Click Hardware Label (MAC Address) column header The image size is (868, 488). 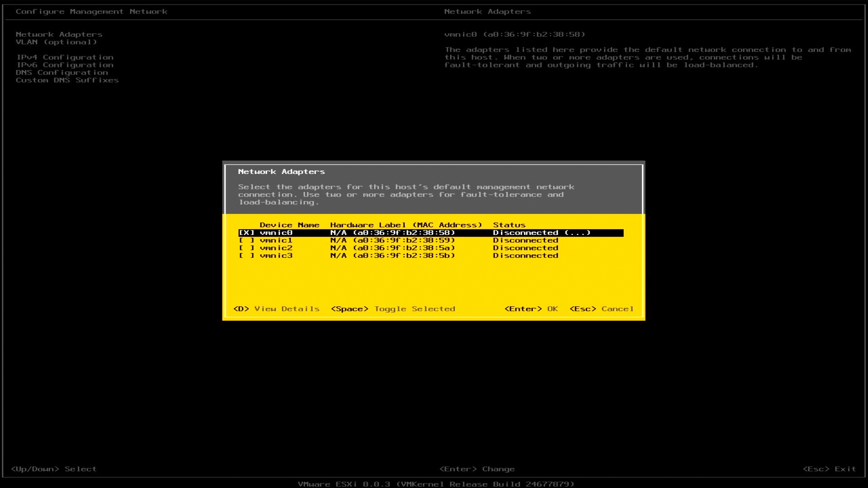[x=406, y=225]
